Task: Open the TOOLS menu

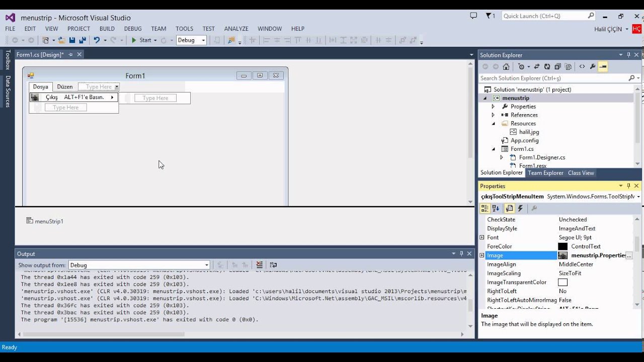Action: (x=185, y=29)
